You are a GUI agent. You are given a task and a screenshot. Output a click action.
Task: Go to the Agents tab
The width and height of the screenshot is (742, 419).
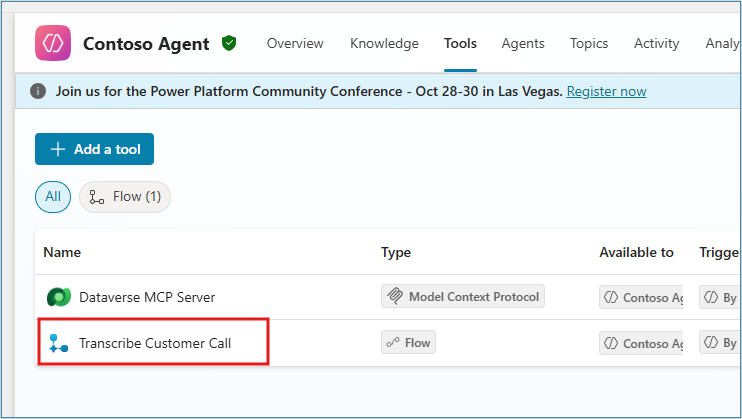pos(523,44)
